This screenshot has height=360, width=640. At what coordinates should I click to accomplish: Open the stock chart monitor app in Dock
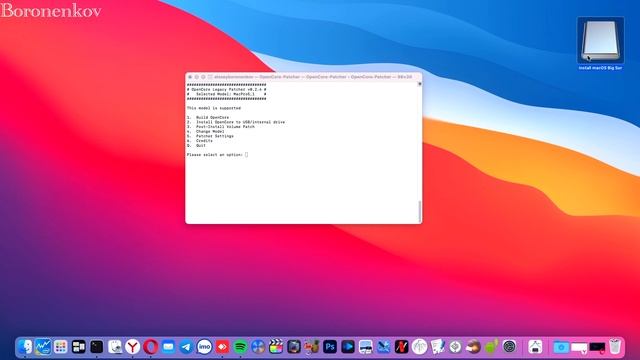pyautogui.click(x=43, y=347)
